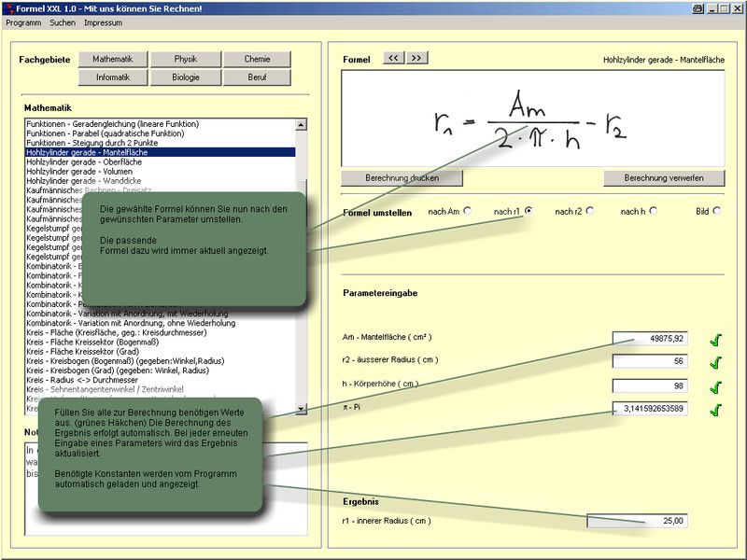Viewport: 747px width, 560px height.
Task: Open the Programm menu
Action: pyautogui.click(x=23, y=22)
